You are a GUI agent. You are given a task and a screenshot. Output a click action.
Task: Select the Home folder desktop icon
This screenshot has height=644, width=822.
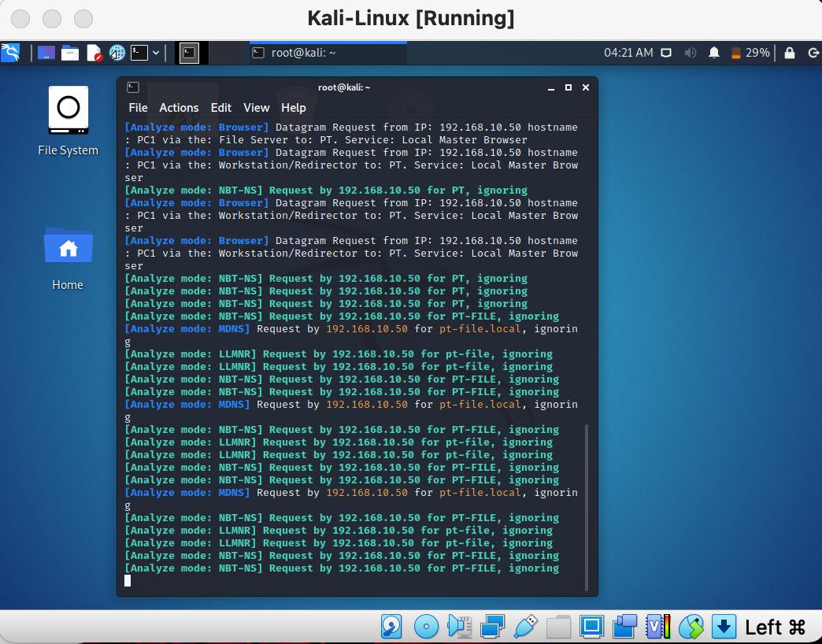(68, 258)
